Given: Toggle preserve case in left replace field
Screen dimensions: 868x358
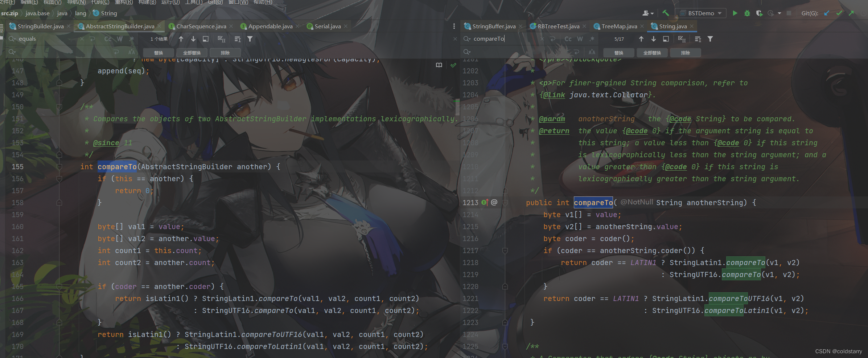Looking at the screenshot, I should [x=132, y=52].
